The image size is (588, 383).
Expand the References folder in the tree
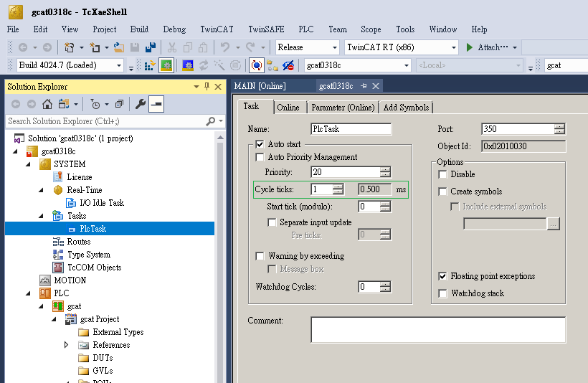click(67, 345)
